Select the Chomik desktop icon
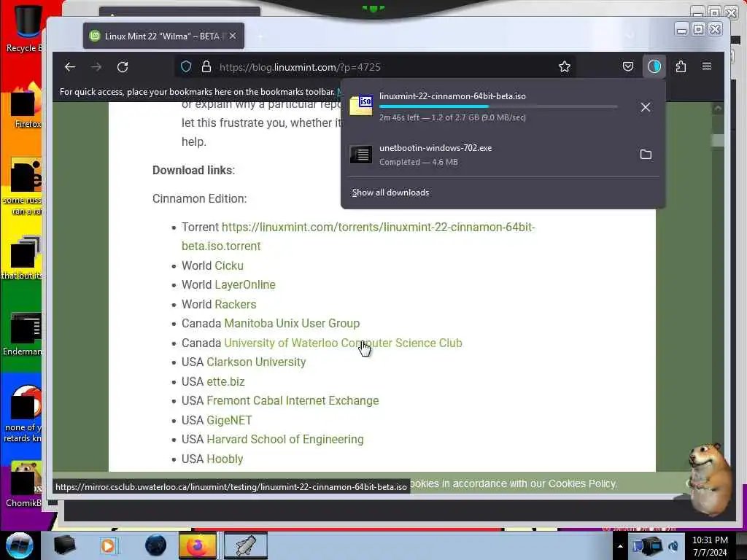The height and width of the screenshot is (560, 747). tap(24, 483)
